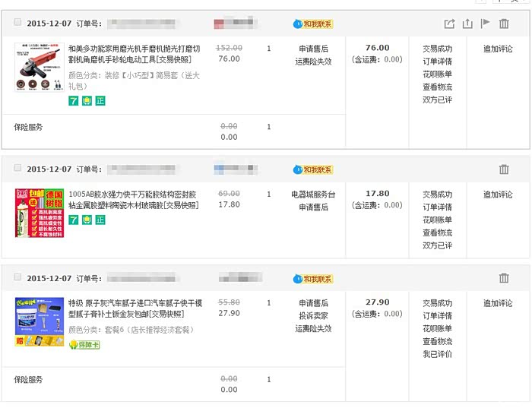Open the angle grinder product thumbnail
This screenshot has height=408, width=532.
tap(39, 67)
